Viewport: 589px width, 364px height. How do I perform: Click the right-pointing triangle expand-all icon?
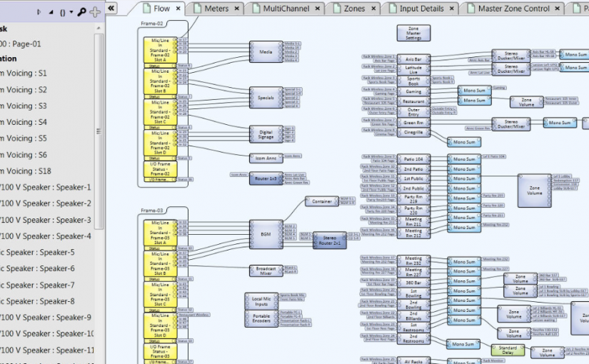click(x=39, y=11)
